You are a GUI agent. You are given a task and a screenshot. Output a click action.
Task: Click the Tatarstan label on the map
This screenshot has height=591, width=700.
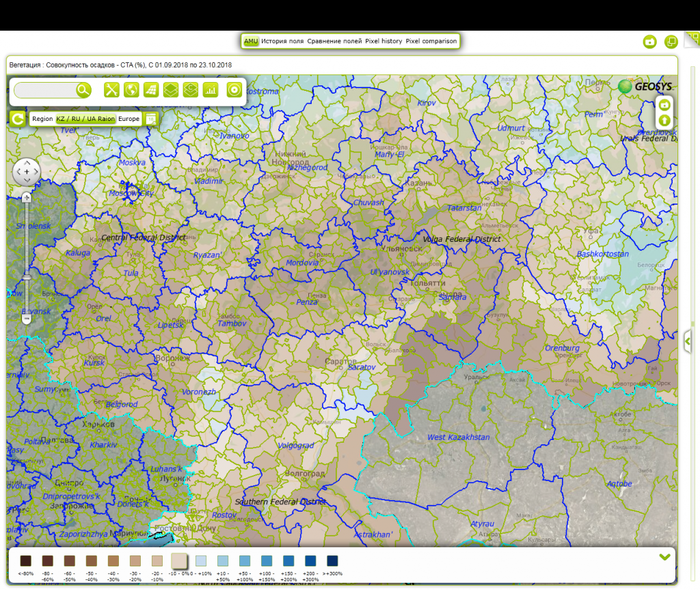(x=464, y=208)
